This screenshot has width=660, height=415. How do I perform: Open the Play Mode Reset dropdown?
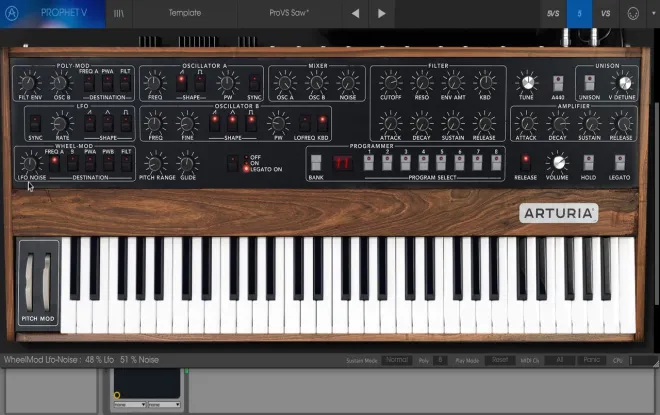499,360
